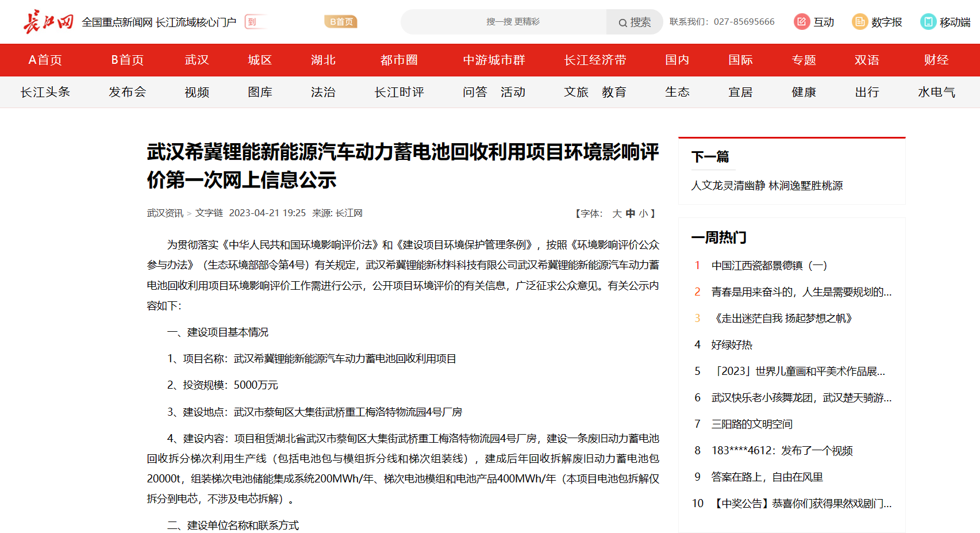Screen dimensions: 980x533
Task: Open the 水电气 link
Action: [936, 92]
